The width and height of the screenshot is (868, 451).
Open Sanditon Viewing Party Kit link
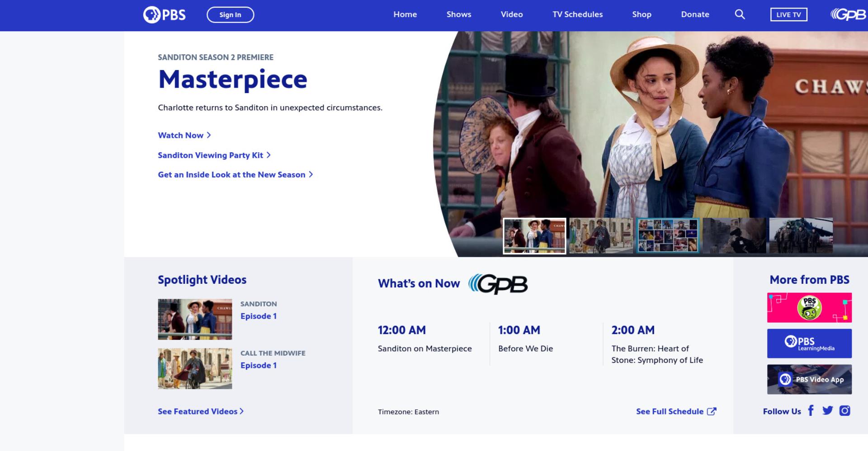[x=214, y=155]
